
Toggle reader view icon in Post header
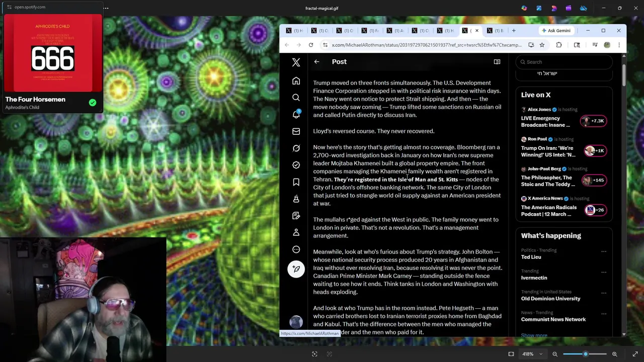click(x=497, y=62)
